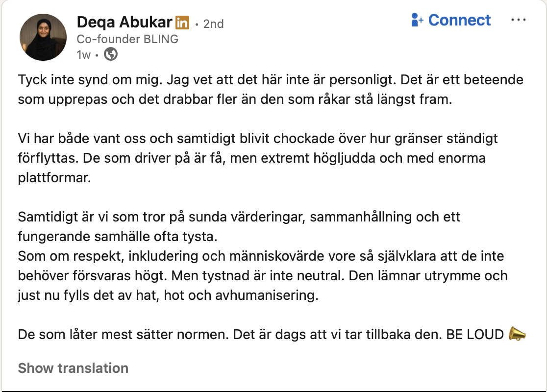547x392 pixels.
Task: Open the three-dot post options menu
Action: click(518, 20)
